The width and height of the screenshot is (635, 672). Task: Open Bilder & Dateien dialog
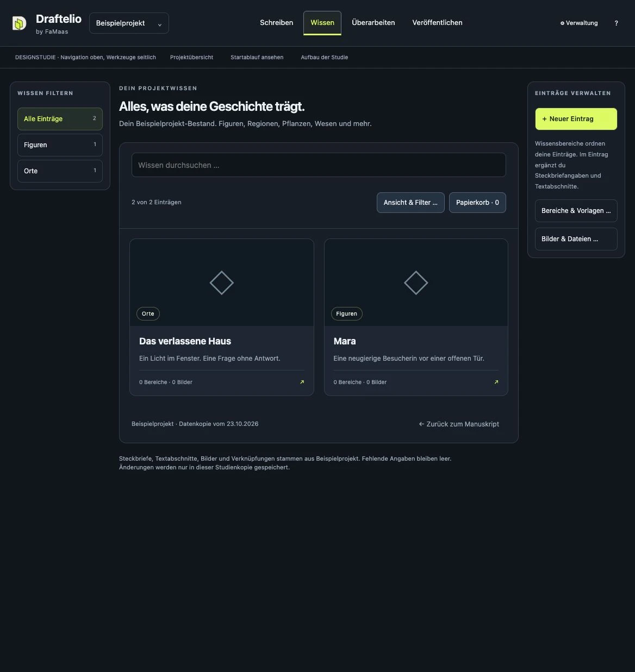576,239
